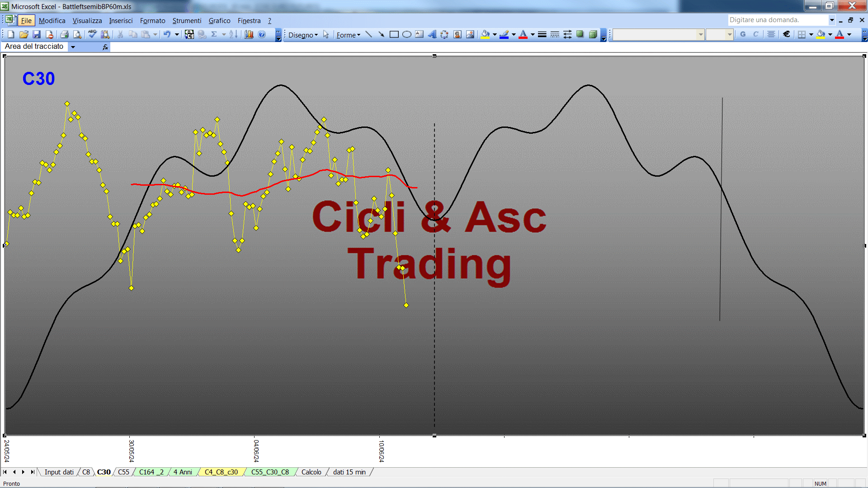868x488 pixels.
Task: Toggle bold (G) formatting
Action: point(743,34)
